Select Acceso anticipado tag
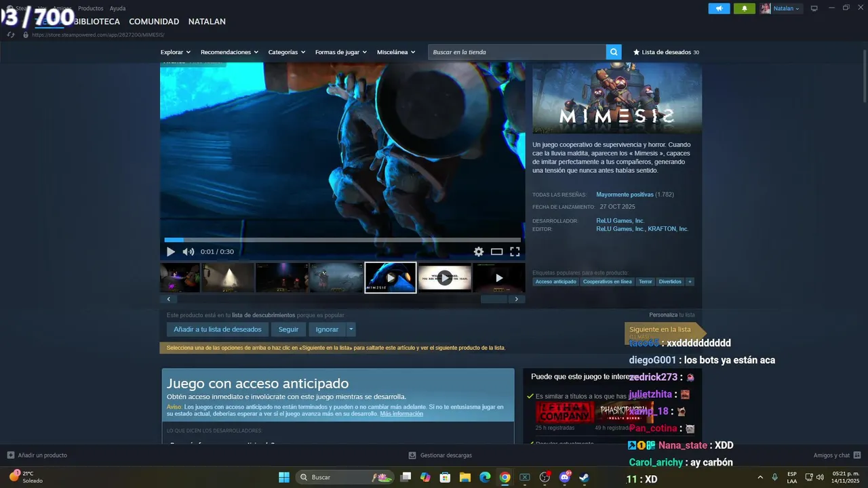The width and height of the screenshot is (868, 488). (x=555, y=282)
